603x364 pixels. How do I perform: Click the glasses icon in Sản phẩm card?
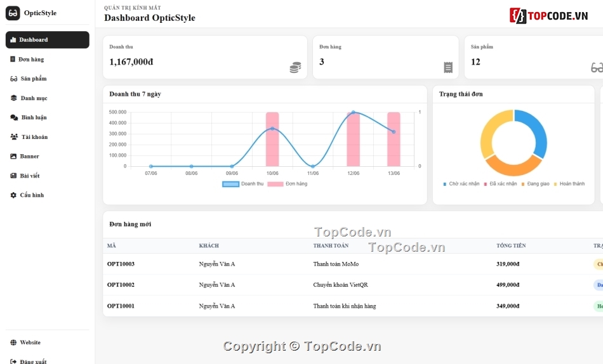point(597,68)
